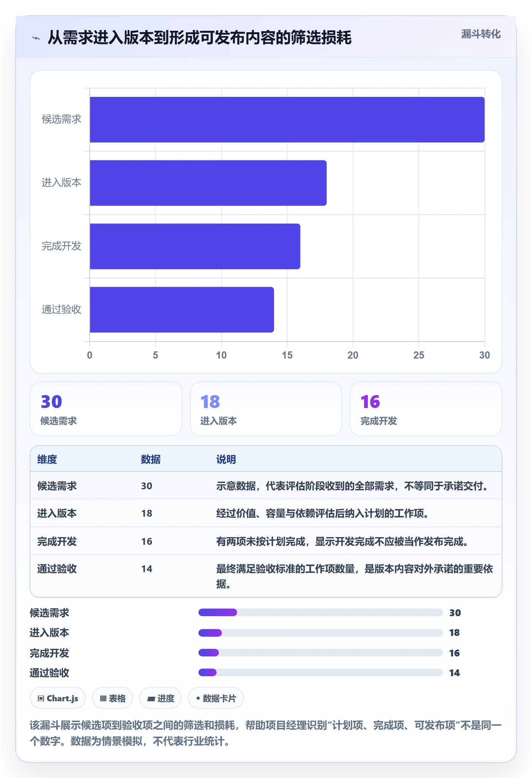Click the 完成开发 progress bar showing 16
The image size is (532, 778).
pos(321,653)
